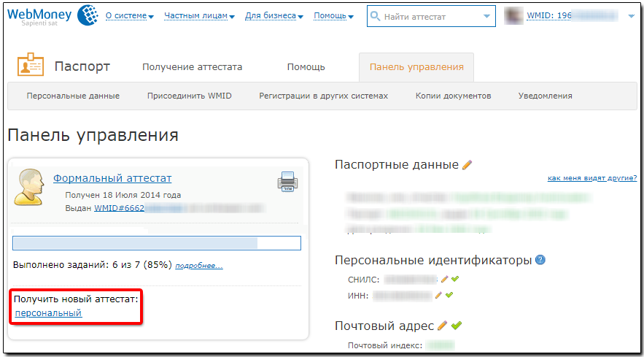Open Регистрации в других системах
Image resolution: width=644 pixels, height=357 pixels.
(324, 96)
